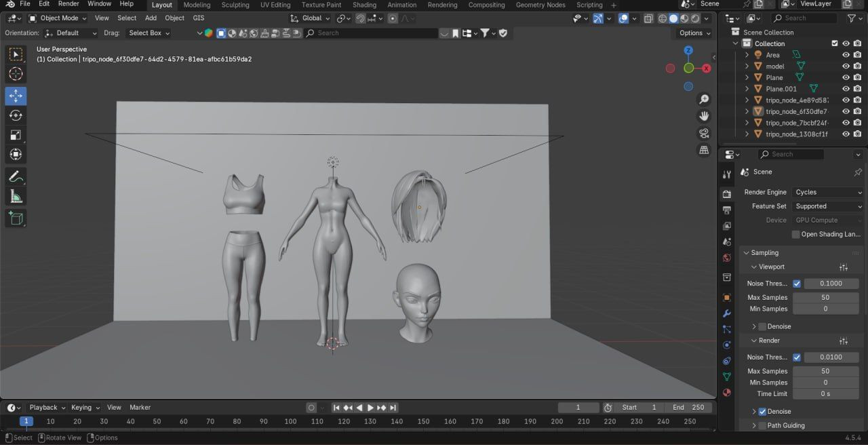Switch to the Shading workspace tab
The height and width of the screenshot is (445, 868).
[x=364, y=5]
